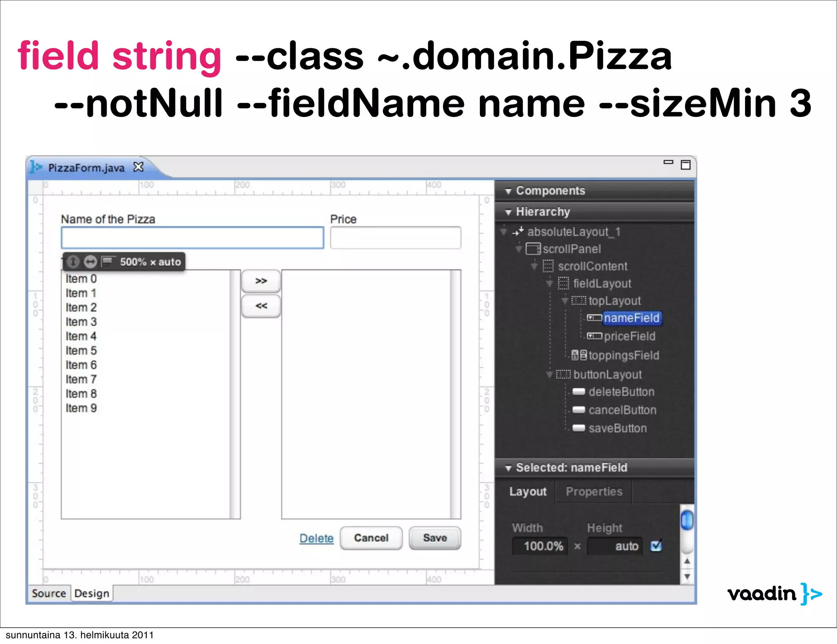Image resolution: width=837 pixels, height=644 pixels.
Task: Collapse the Hierarchy section
Action: pyautogui.click(x=508, y=212)
